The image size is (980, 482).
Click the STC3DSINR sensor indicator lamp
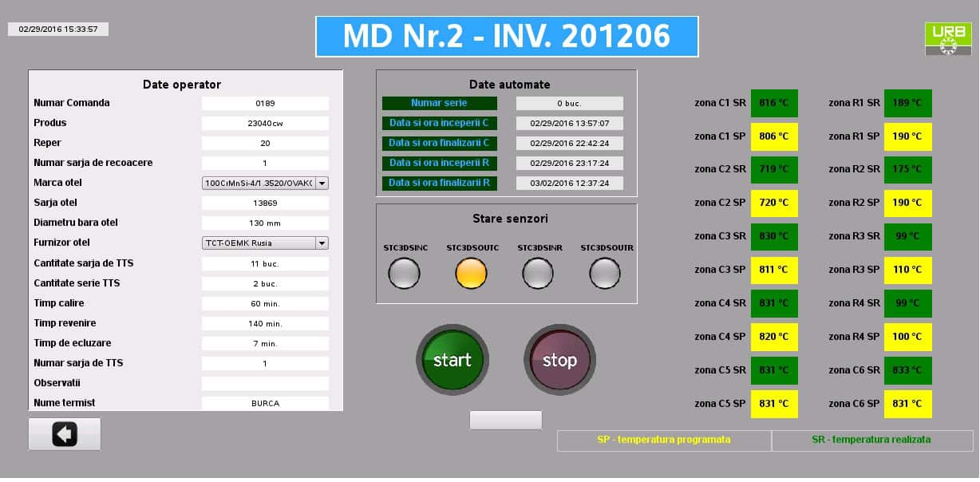pos(538,275)
